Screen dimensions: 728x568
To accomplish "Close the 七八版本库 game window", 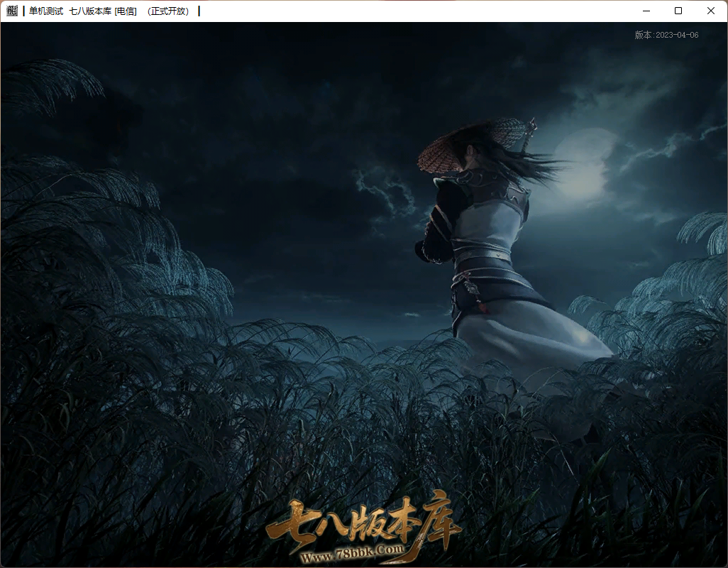I will pos(711,11).
